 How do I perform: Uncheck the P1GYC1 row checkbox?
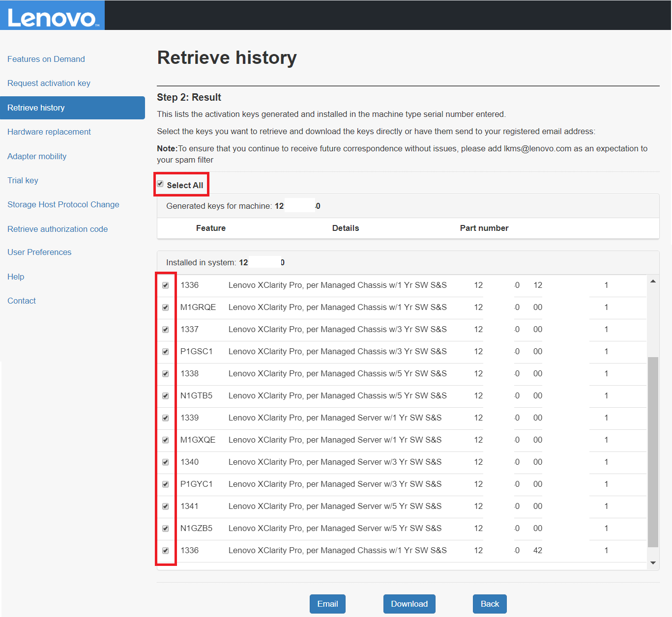pyautogui.click(x=166, y=484)
